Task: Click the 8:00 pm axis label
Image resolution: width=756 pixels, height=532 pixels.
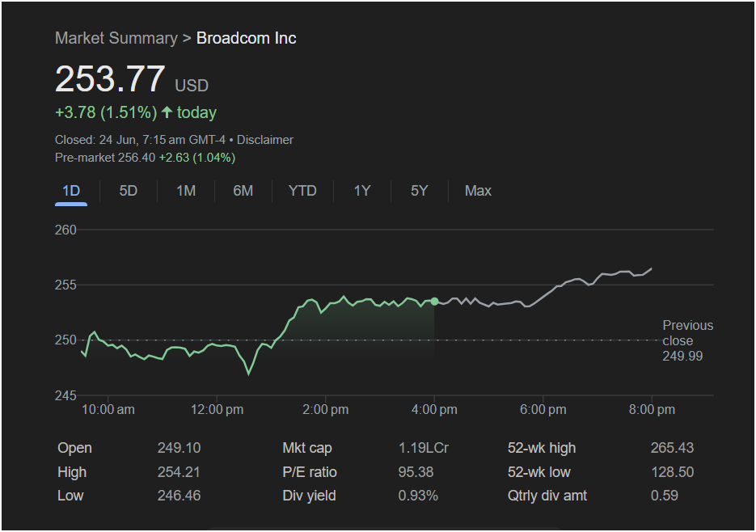Action: [x=652, y=410]
